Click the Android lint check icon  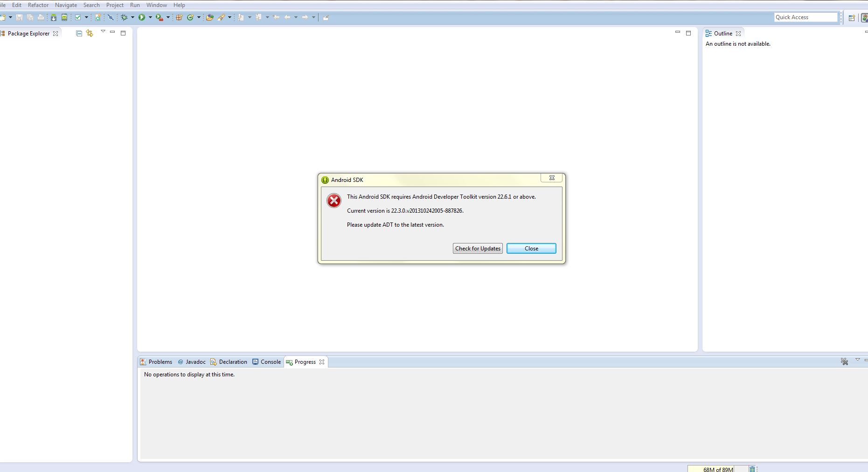point(78,17)
